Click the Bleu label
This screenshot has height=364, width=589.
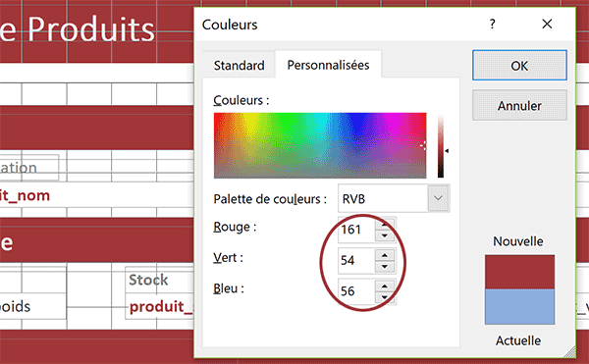[x=229, y=288]
